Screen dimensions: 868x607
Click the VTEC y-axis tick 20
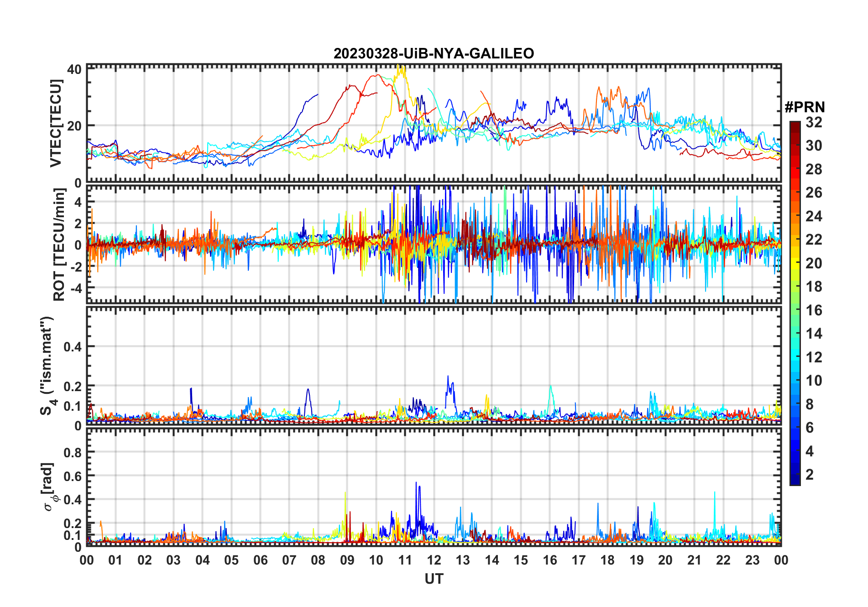point(74,126)
